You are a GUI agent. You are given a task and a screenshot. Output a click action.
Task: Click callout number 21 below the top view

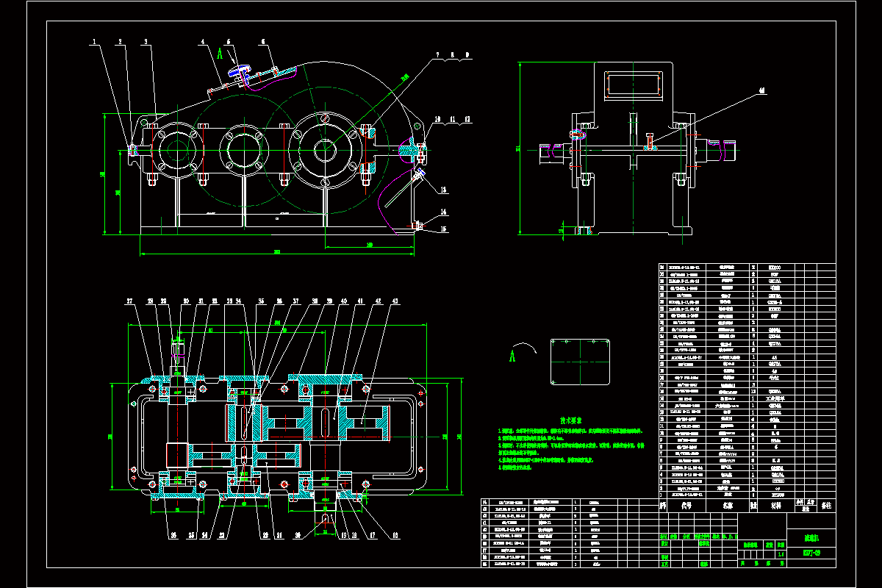(x=278, y=534)
